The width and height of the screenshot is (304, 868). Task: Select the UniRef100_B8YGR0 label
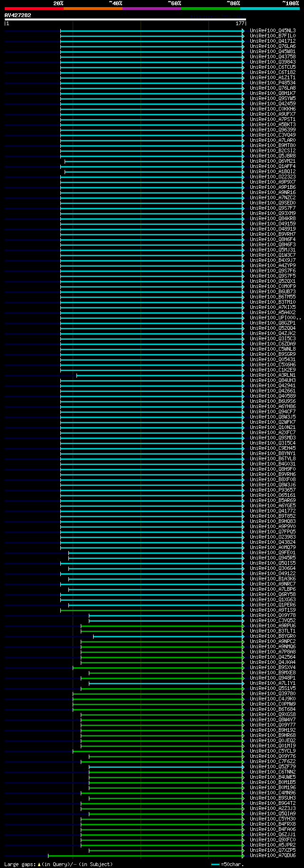(x=273, y=636)
